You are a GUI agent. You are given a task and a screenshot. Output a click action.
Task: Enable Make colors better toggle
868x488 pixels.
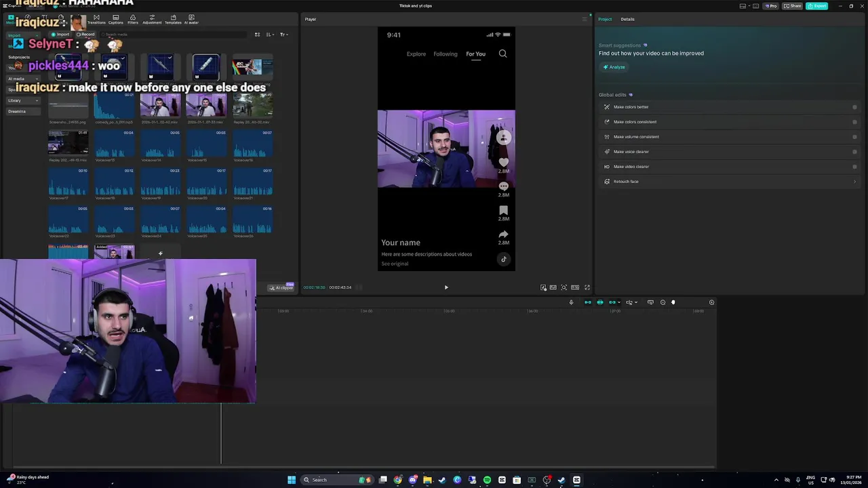pyautogui.click(x=854, y=107)
